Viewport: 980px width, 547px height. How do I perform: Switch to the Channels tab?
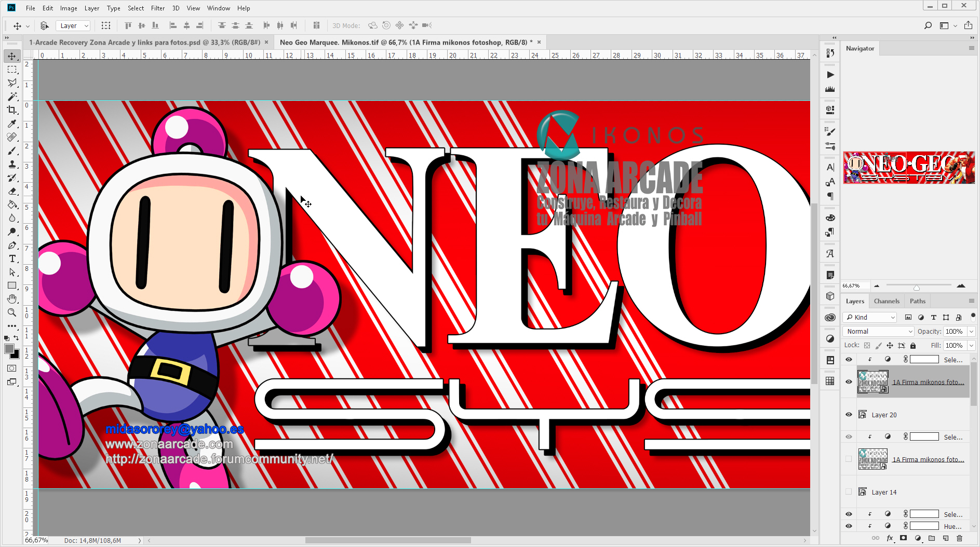(x=887, y=301)
